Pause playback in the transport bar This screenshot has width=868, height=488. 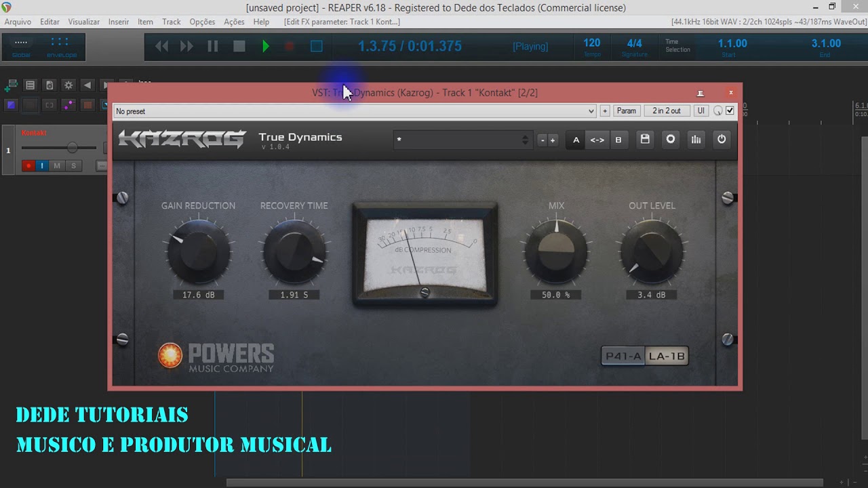212,46
